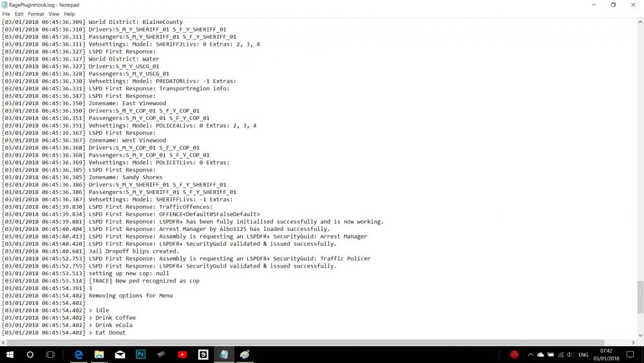Open Task View on taskbar
Viewport: 644px width, 363px height.
coord(50,355)
